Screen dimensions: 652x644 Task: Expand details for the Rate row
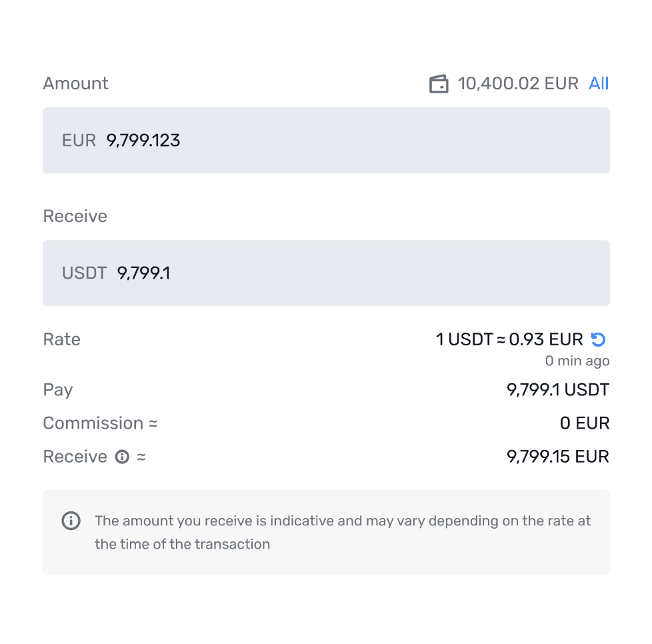pos(61,339)
